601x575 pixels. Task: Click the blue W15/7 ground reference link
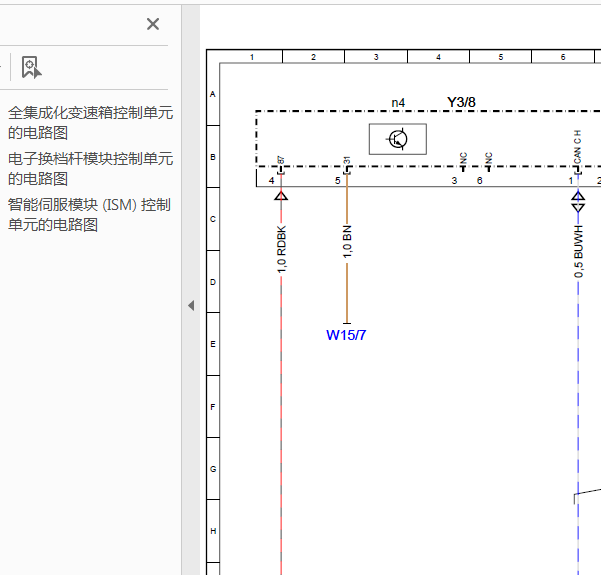[x=346, y=335]
